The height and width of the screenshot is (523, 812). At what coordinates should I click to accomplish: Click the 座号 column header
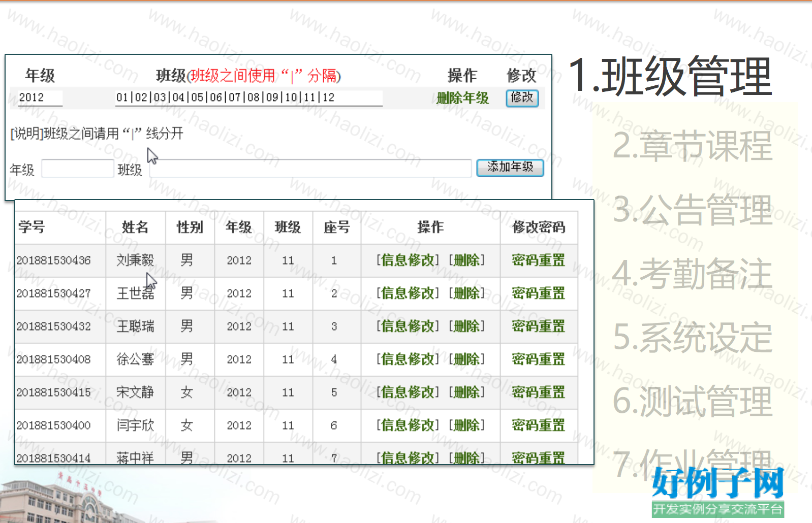pyautogui.click(x=336, y=227)
